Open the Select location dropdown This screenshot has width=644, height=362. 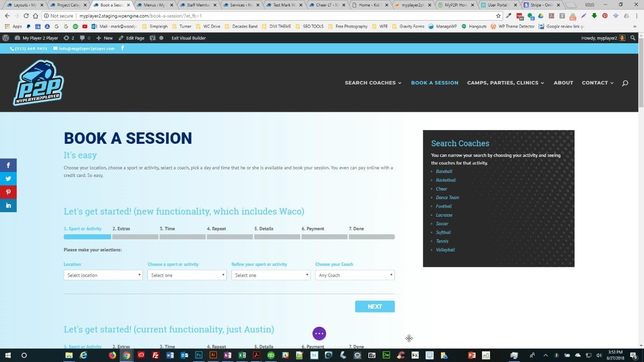(x=103, y=275)
